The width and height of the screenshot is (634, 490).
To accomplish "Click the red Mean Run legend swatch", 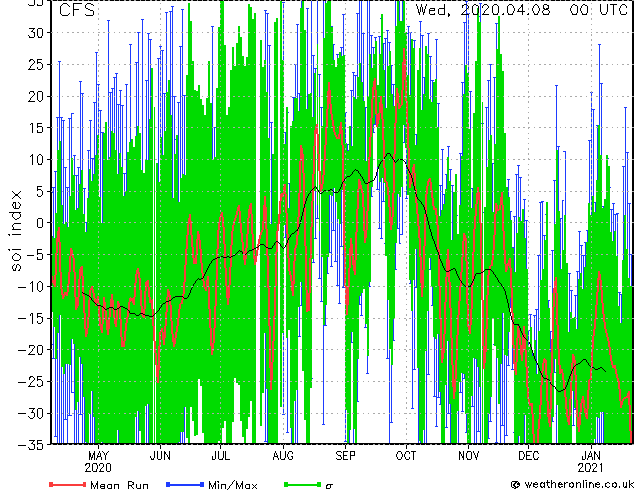I will 68,484.
